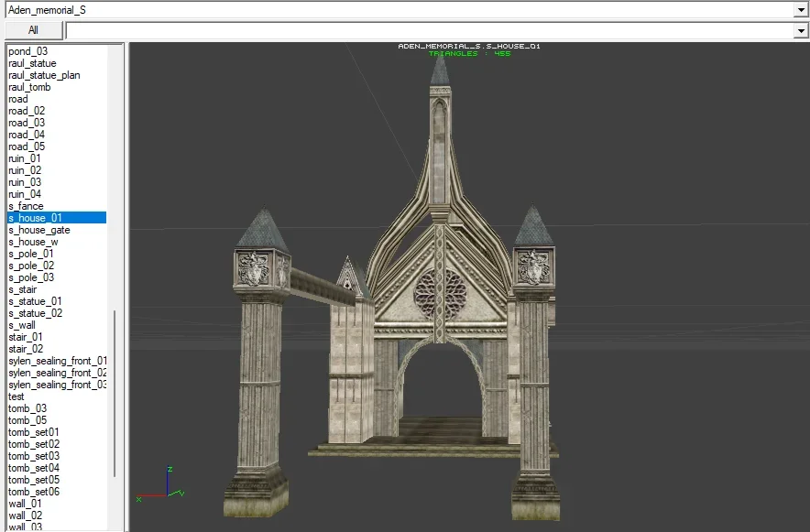The height and width of the screenshot is (532, 810).
Task: Open the Aden_memorial_S package dropdown arrow
Action: (x=801, y=10)
